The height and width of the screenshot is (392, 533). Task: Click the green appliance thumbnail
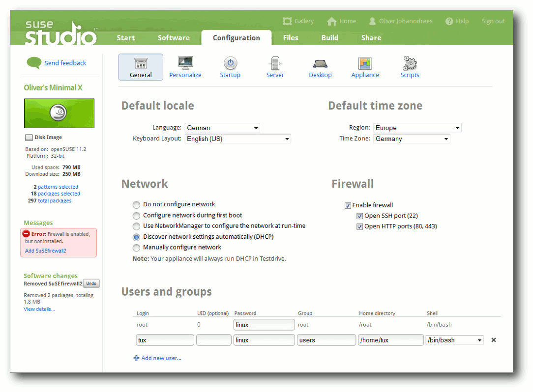[x=59, y=113]
